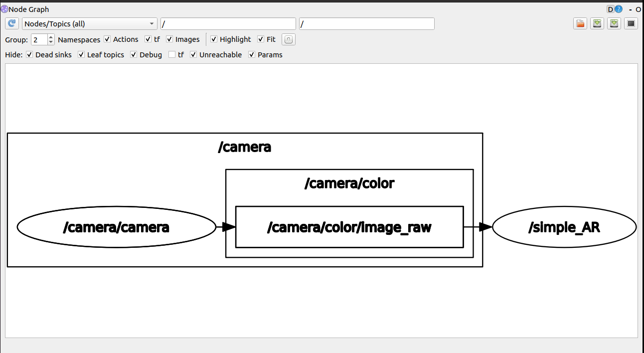
Task: Toggle the Actions checkbox
Action: [107, 39]
